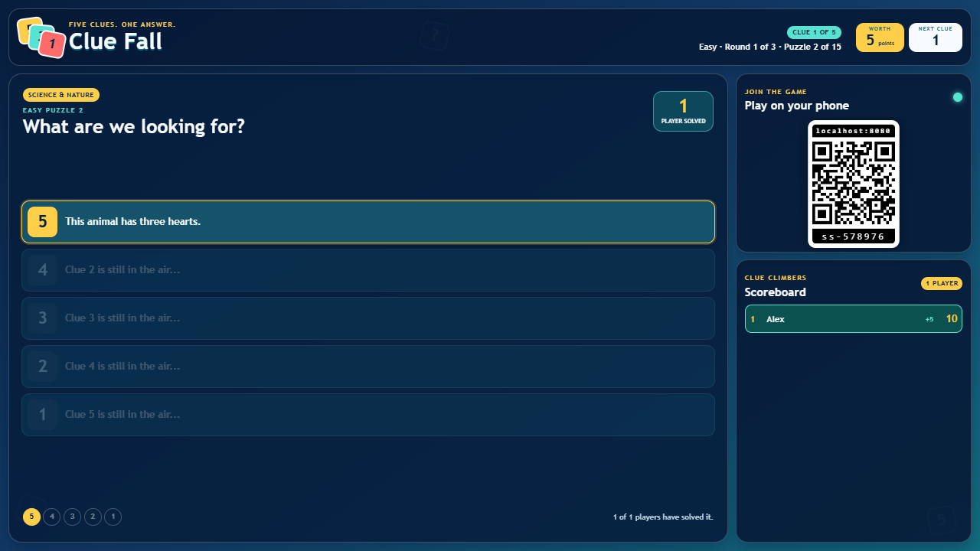
Task: Select Alex's row in the scoreboard
Action: coord(854,319)
